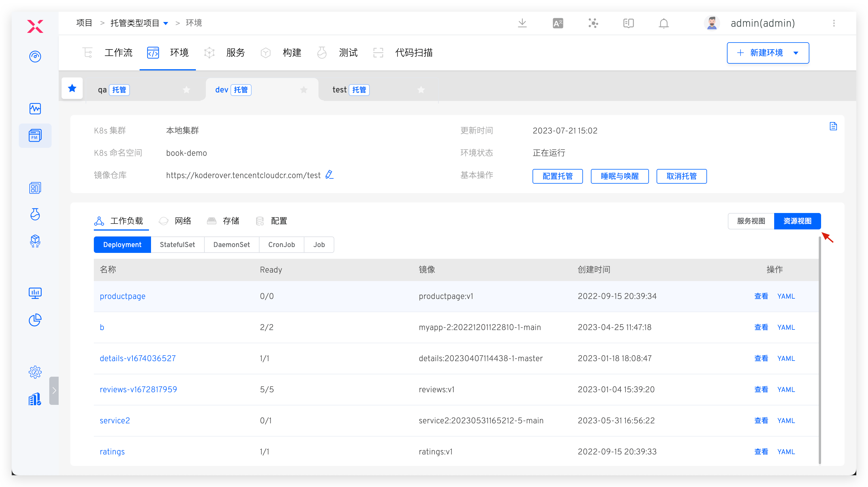Screen dimensions: 868x487
Task: Expand the 新建环境 dropdown arrow
Action: tap(796, 53)
